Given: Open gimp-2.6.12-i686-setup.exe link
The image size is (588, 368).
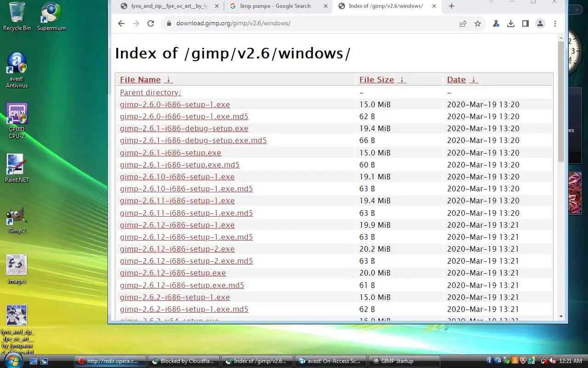Looking at the screenshot, I should point(173,273).
